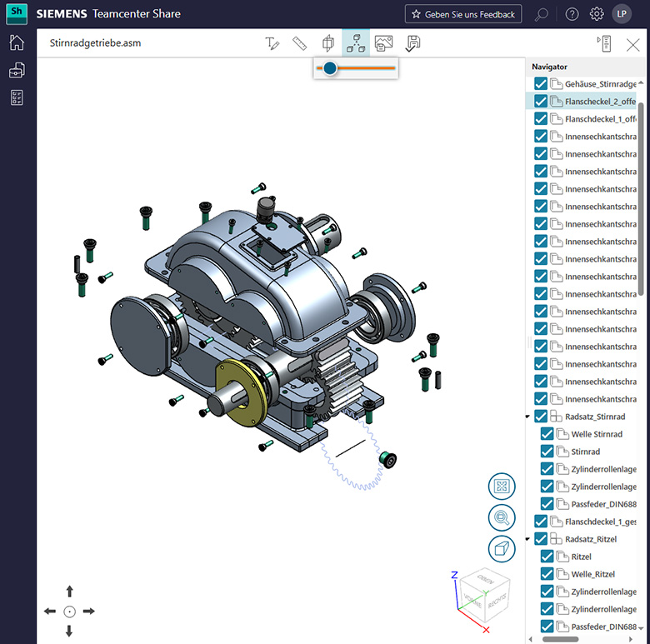Uncheck Gehäuse_Stirnradge visibility checkbox
650x644 pixels.
(x=541, y=83)
